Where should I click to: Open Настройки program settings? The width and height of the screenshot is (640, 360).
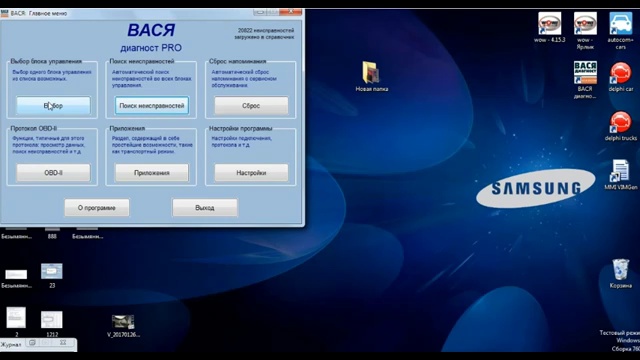tap(251, 173)
